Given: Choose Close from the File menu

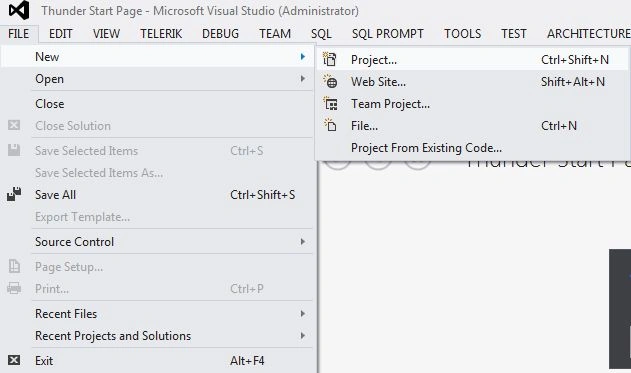Looking at the screenshot, I should [157, 104].
